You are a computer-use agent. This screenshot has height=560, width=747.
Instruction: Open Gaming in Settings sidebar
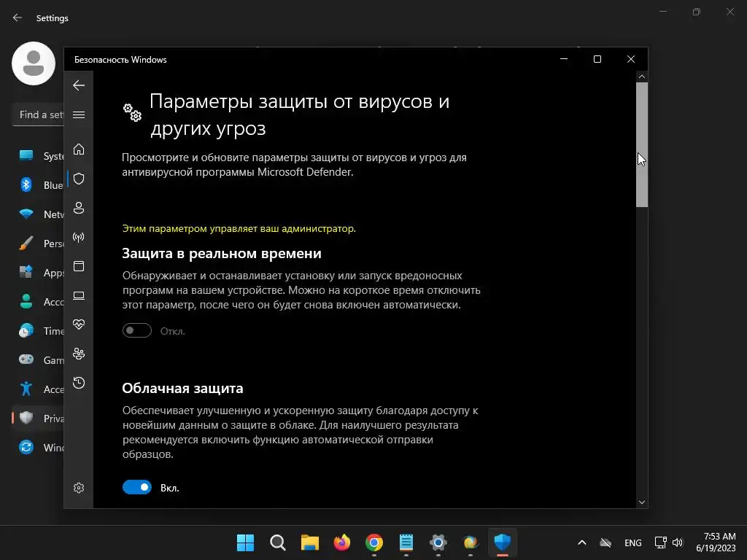point(38,360)
